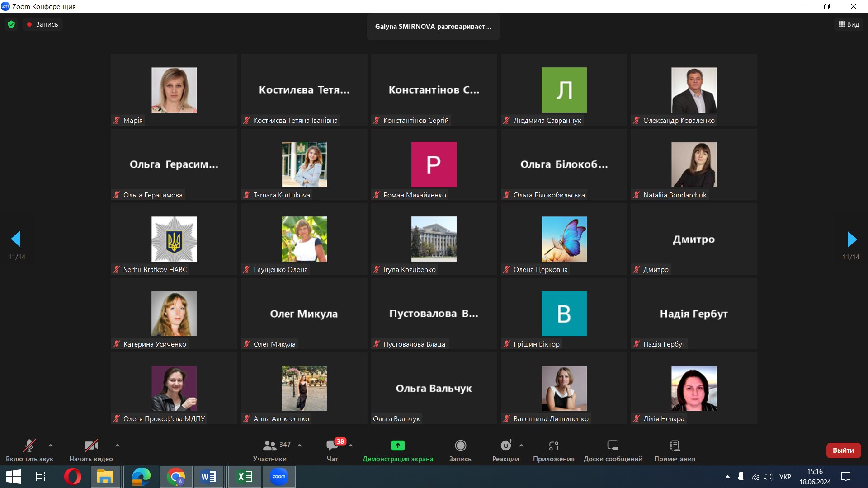
Task: Expand the arrow next to Reactions
Action: [x=521, y=446]
